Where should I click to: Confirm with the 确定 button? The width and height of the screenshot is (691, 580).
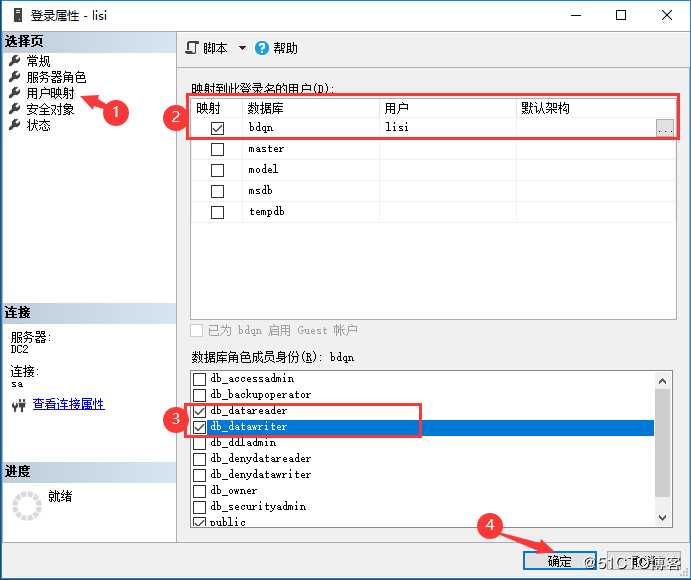[x=559, y=561]
